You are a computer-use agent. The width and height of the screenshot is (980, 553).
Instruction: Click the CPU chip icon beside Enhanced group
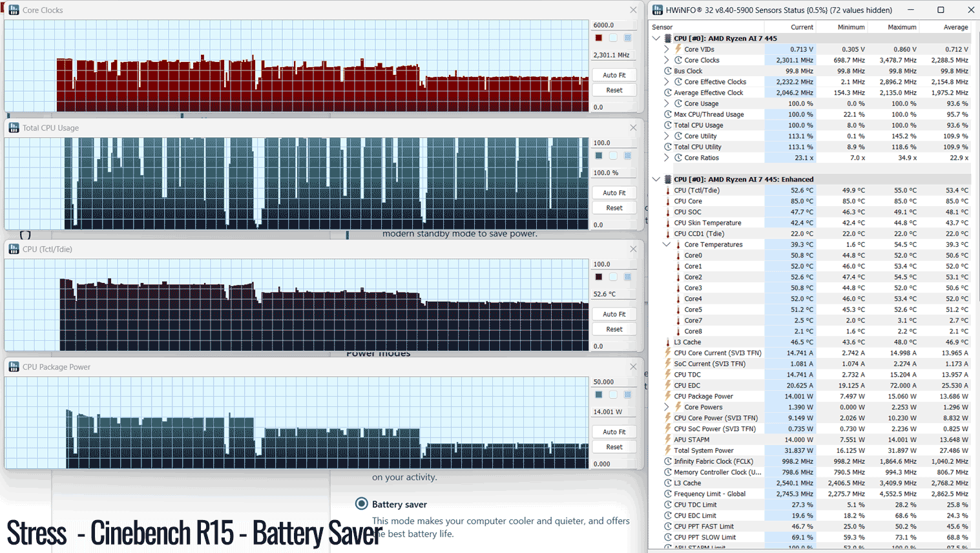668,180
